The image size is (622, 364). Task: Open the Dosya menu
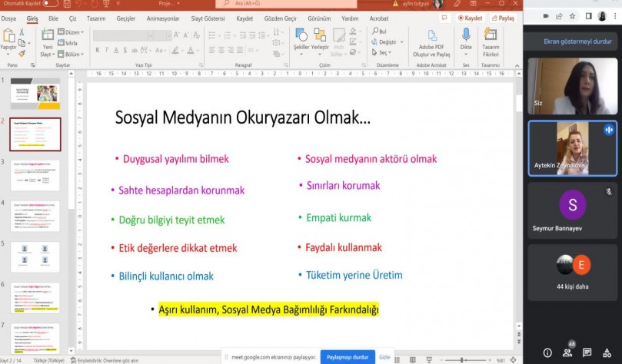[8, 18]
